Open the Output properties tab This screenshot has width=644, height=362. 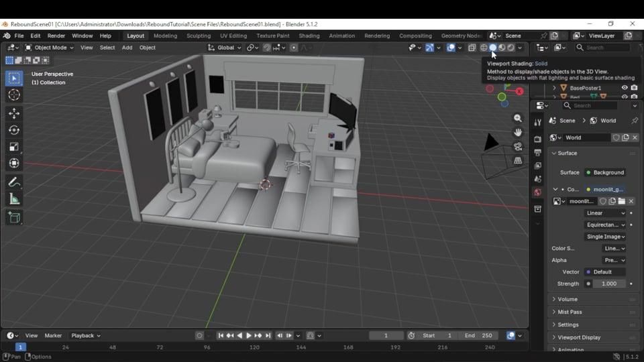537,152
